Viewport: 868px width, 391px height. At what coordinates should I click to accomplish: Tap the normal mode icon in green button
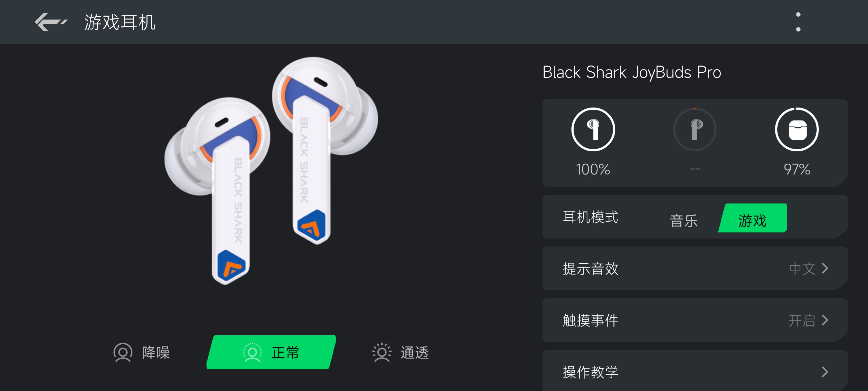(x=252, y=352)
